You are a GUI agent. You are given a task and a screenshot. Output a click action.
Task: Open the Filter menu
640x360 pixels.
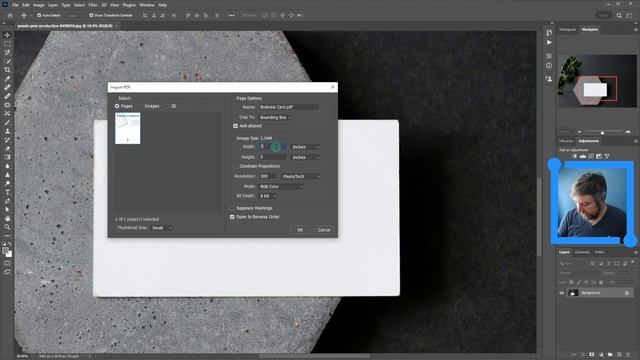click(x=93, y=5)
